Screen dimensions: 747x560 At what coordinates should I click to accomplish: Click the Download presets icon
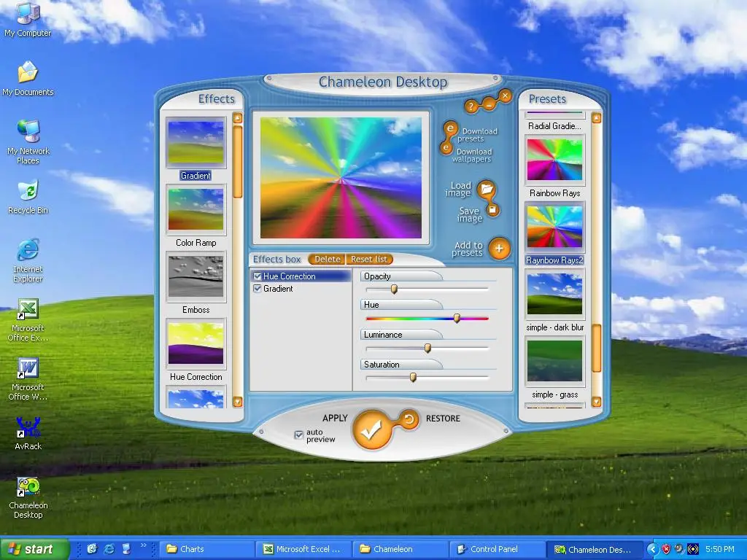coord(449,130)
